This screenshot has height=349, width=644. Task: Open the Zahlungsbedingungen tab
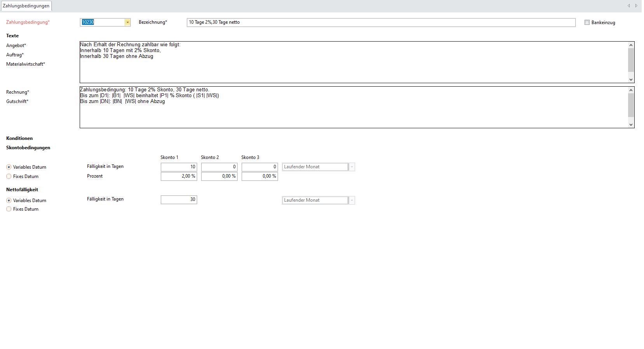pyautogui.click(x=26, y=6)
